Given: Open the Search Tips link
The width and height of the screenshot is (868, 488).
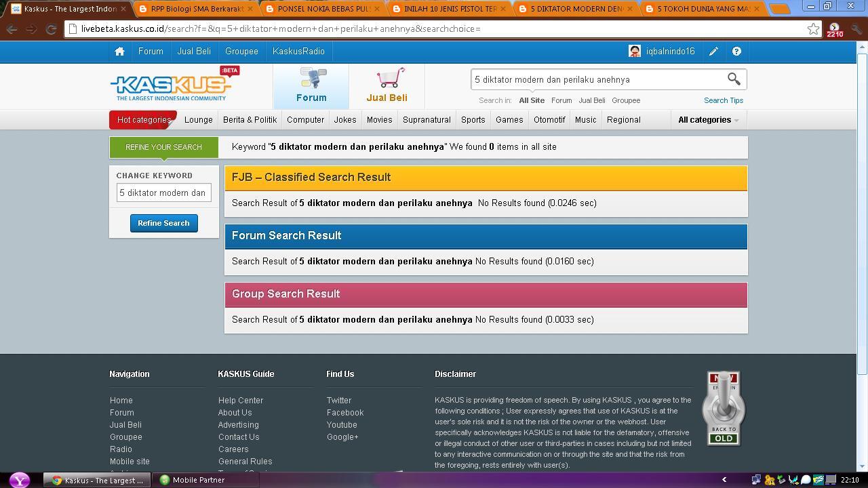Looking at the screenshot, I should [724, 100].
